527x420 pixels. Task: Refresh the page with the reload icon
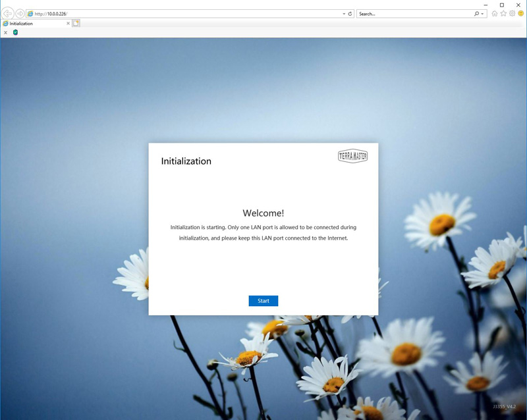[x=350, y=14]
